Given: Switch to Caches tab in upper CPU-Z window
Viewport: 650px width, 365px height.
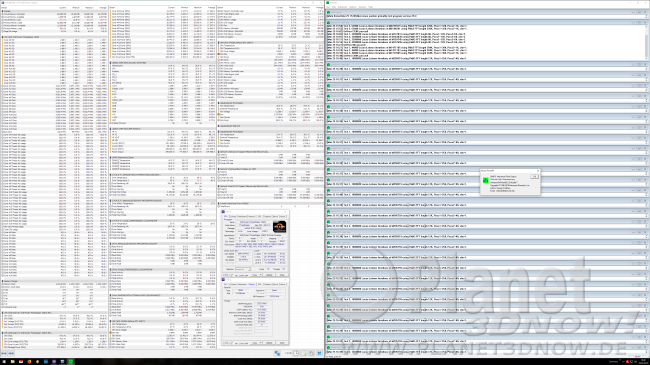Looking at the screenshot, I should (233, 217).
